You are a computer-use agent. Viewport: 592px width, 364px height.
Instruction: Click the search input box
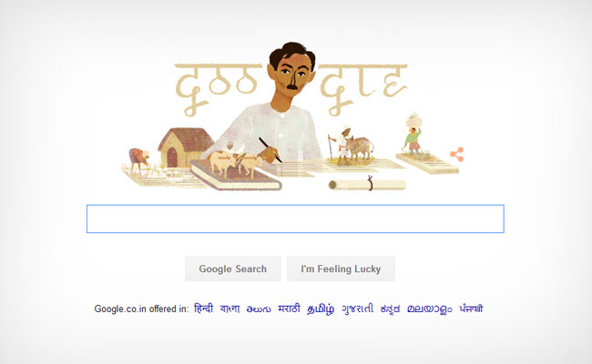(295, 218)
